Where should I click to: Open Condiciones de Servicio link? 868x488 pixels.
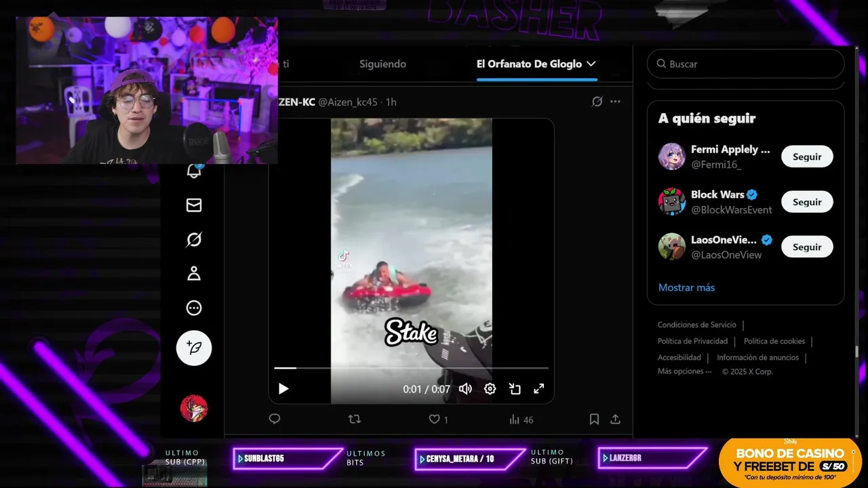696,325
